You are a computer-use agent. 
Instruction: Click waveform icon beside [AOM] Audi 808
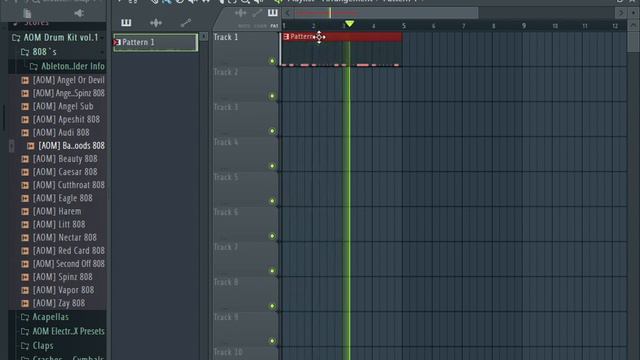click(25, 133)
